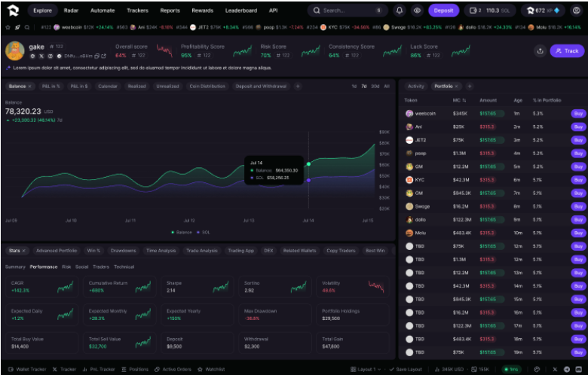Add a new chart tab with plus

[x=298, y=87]
